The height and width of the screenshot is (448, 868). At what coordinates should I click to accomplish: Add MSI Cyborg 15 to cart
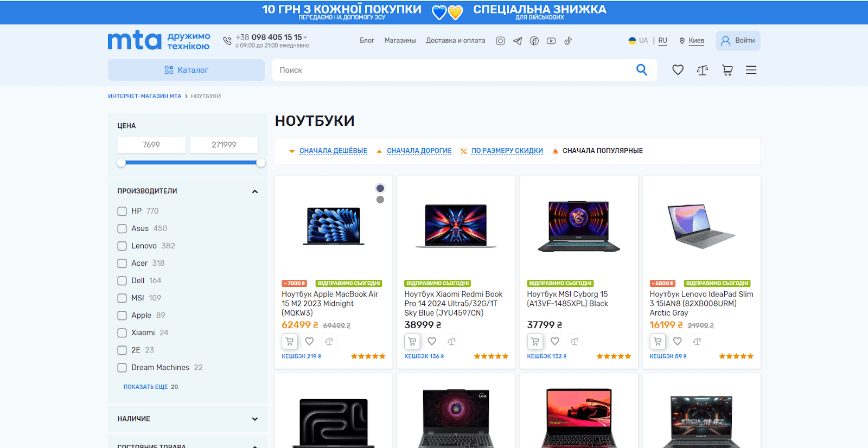pyautogui.click(x=535, y=342)
